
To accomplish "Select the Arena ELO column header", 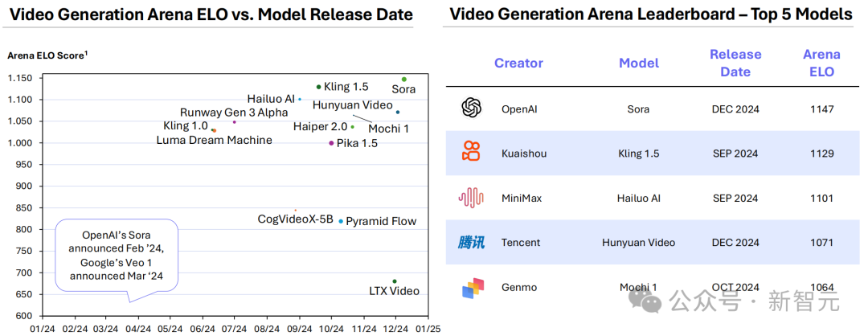I will coord(821,64).
